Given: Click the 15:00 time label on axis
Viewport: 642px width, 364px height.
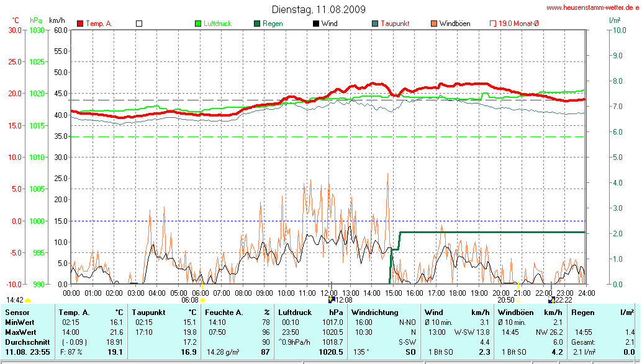Looking at the screenshot, I should pos(393,292).
